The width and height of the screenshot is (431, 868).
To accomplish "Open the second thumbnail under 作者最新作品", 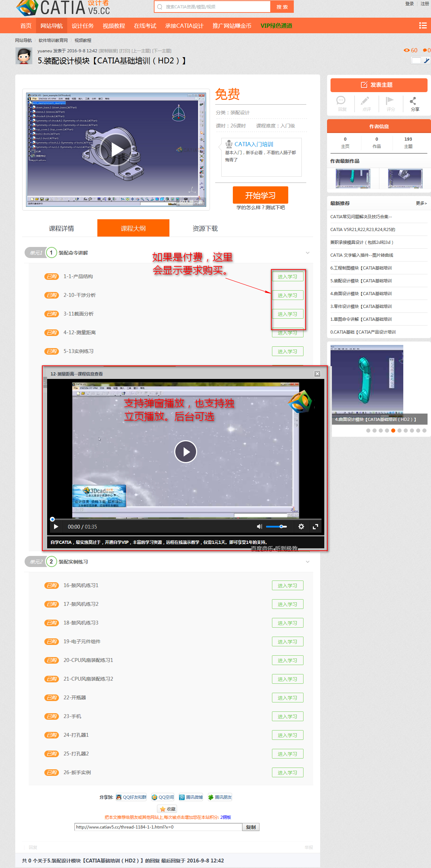I will [405, 178].
